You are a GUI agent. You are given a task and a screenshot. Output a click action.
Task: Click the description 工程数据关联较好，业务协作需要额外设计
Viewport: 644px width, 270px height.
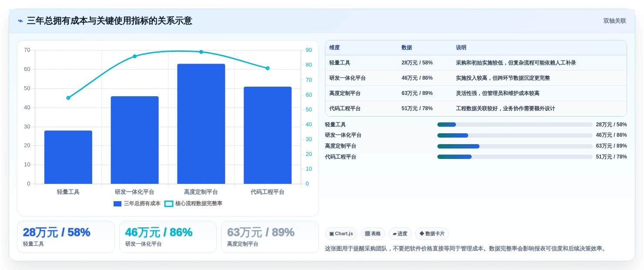(x=506, y=108)
